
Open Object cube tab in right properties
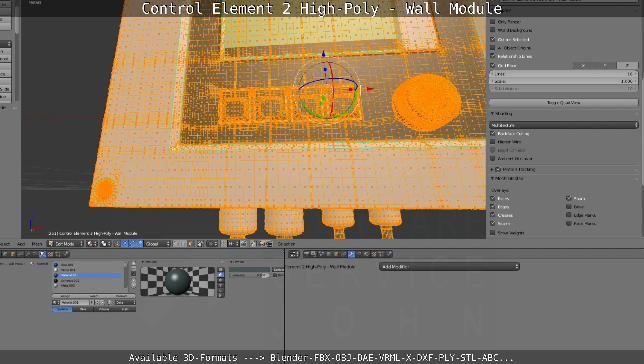coord(336,254)
